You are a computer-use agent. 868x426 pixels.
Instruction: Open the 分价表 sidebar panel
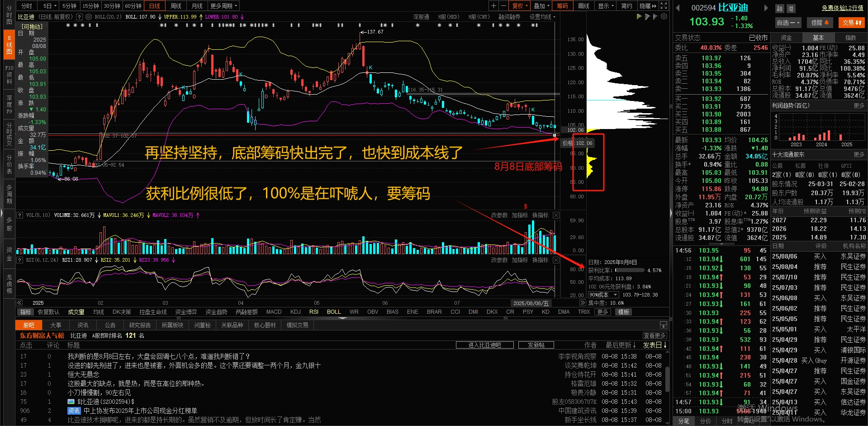(9, 164)
